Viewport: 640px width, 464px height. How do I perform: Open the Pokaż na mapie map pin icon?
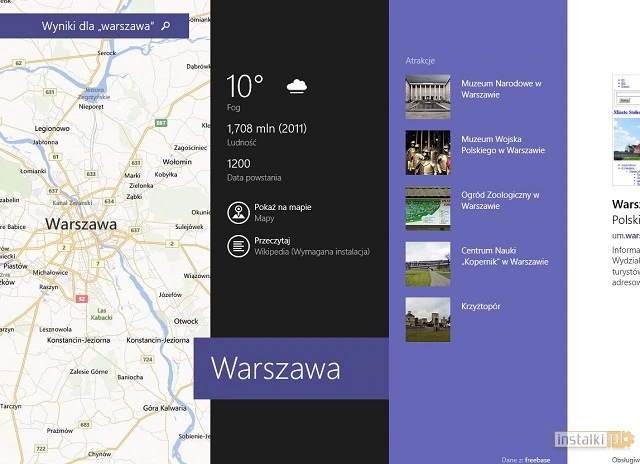[x=238, y=213]
